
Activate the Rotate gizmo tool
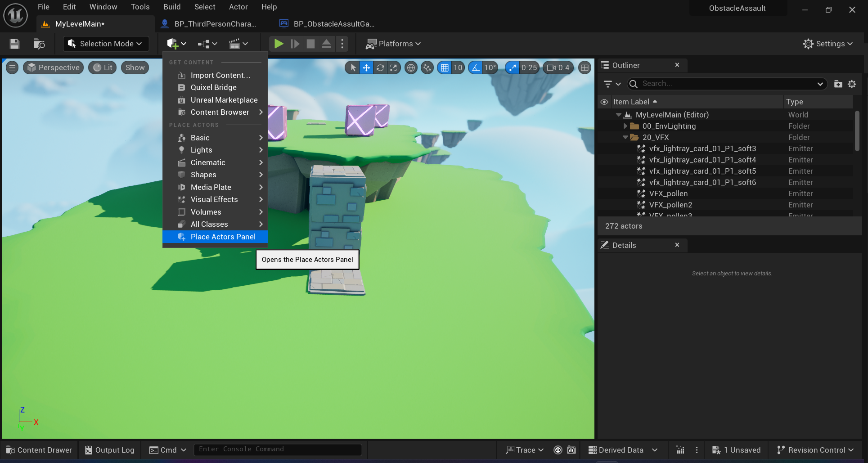point(380,67)
